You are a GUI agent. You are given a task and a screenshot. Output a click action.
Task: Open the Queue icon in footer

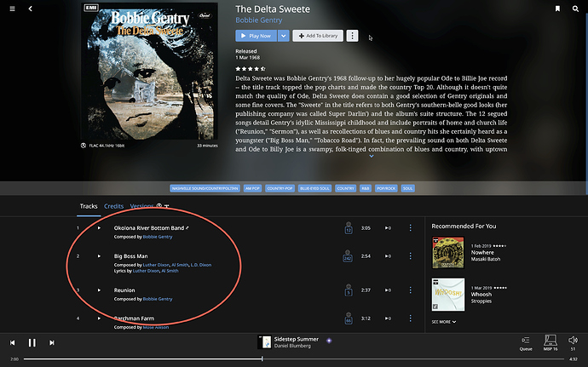526,342
